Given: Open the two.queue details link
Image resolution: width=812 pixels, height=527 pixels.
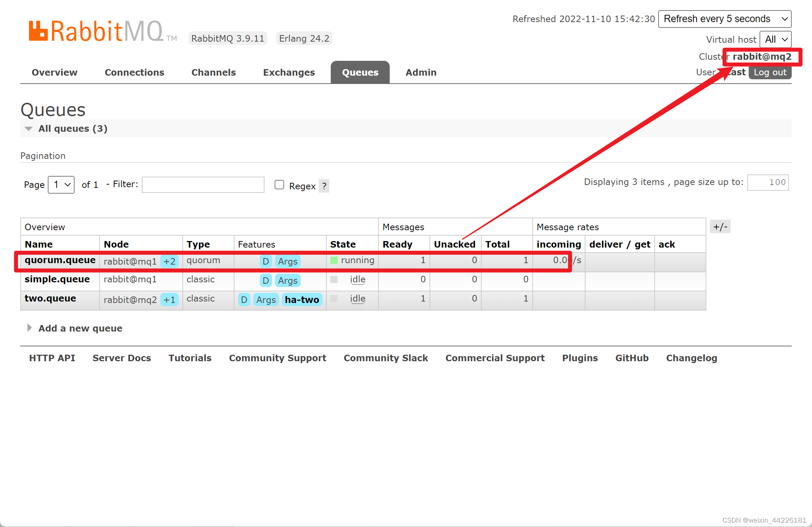Looking at the screenshot, I should point(50,299).
